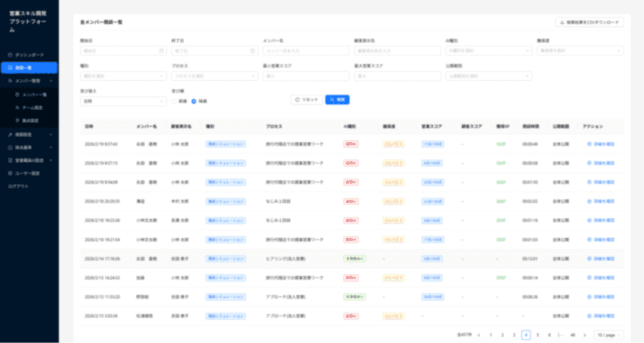This screenshot has height=343, width=644.
Task: Click the ダッシュボード sidebar icon
Action: pyautogui.click(x=10, y=55)
